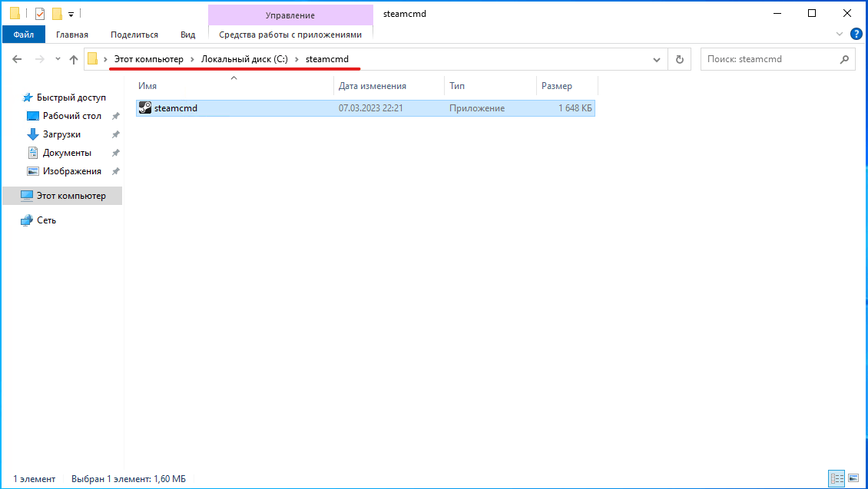This screenshot has width=868, height=489.
Task: Sort files by the Дата изменения column
Action: [373, 86]
